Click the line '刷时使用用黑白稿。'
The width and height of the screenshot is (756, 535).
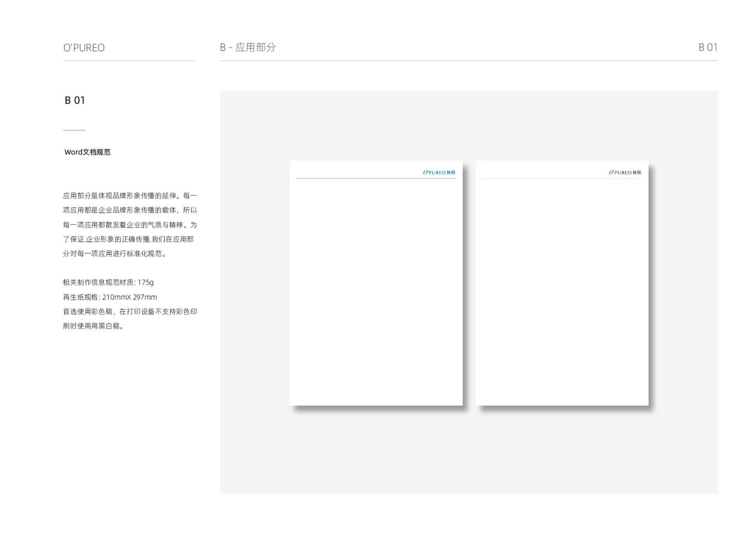95,326
